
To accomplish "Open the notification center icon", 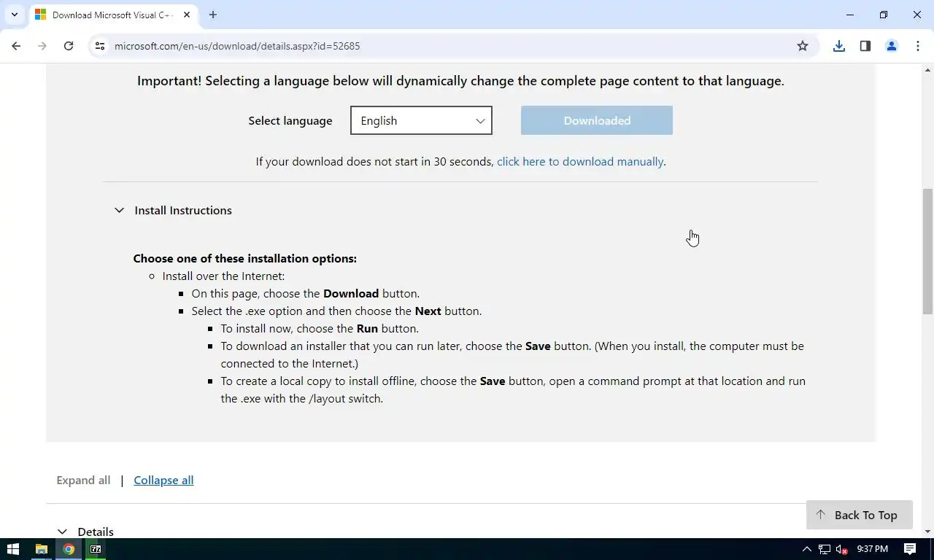I will (x=910, y=549).
